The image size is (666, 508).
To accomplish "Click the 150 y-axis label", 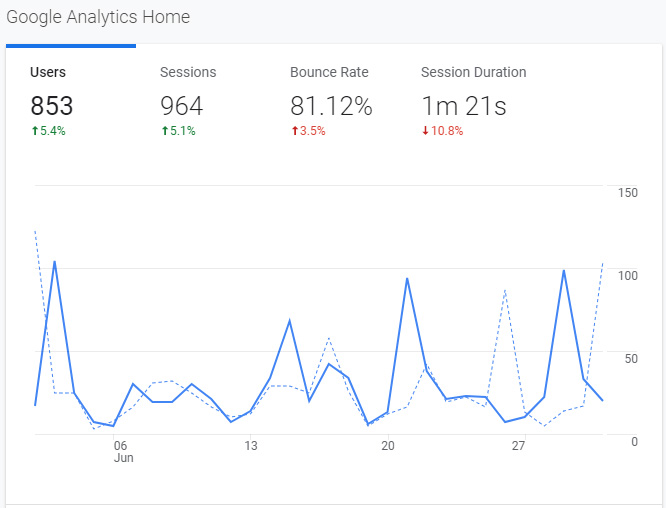I will (x=628, y=193).
